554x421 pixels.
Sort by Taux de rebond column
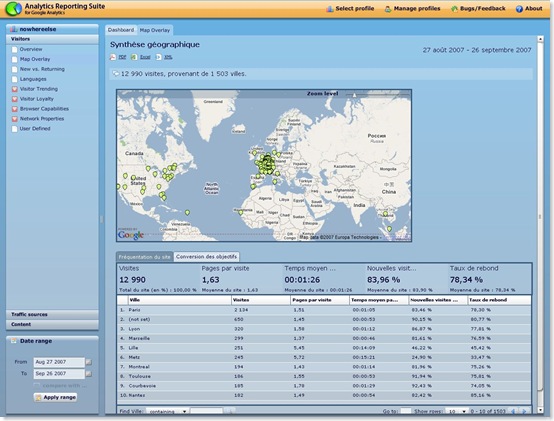[x=499, y=300]
